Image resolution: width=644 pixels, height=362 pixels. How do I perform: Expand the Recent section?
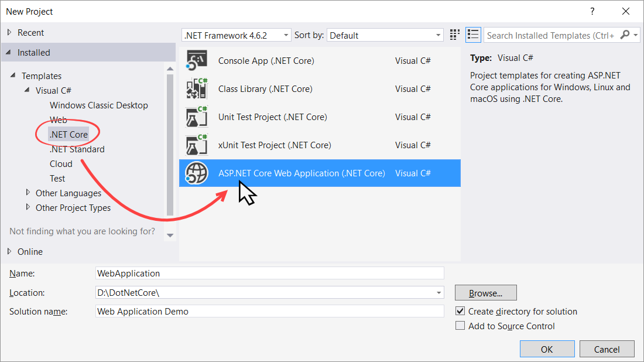[x=9, y=32]
